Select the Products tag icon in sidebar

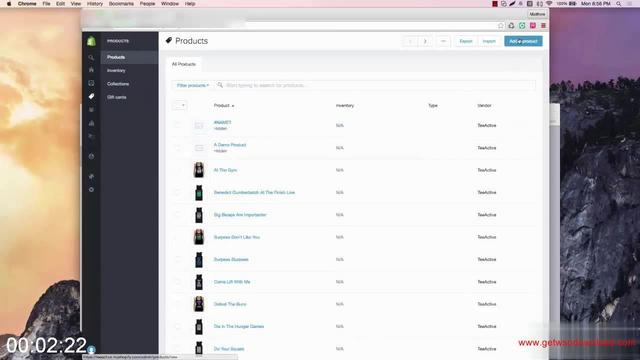pos(91,96)
